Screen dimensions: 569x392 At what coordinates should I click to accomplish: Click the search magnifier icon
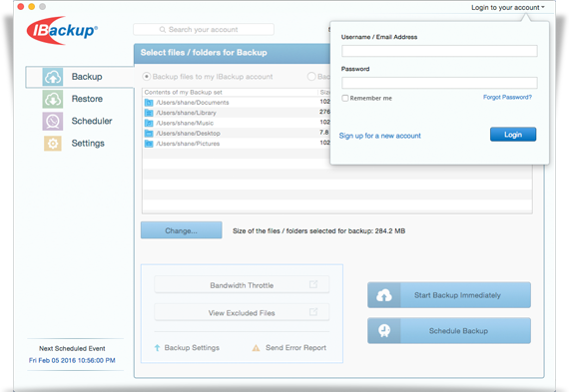[163, 30]
